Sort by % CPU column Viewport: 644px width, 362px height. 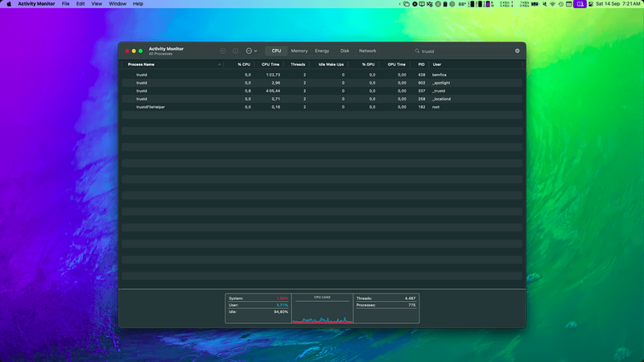click(x=244, y=64)
